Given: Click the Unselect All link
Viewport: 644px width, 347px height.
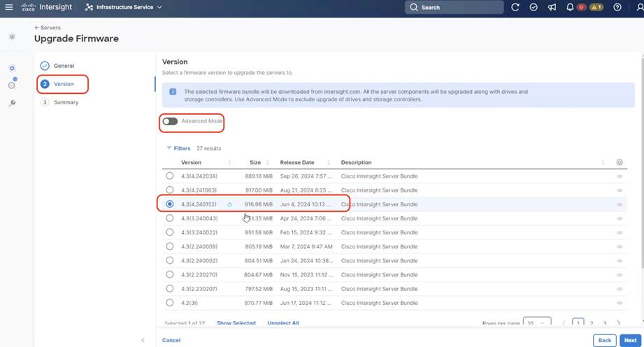Looking at the screenshot, I should point(282,323).
